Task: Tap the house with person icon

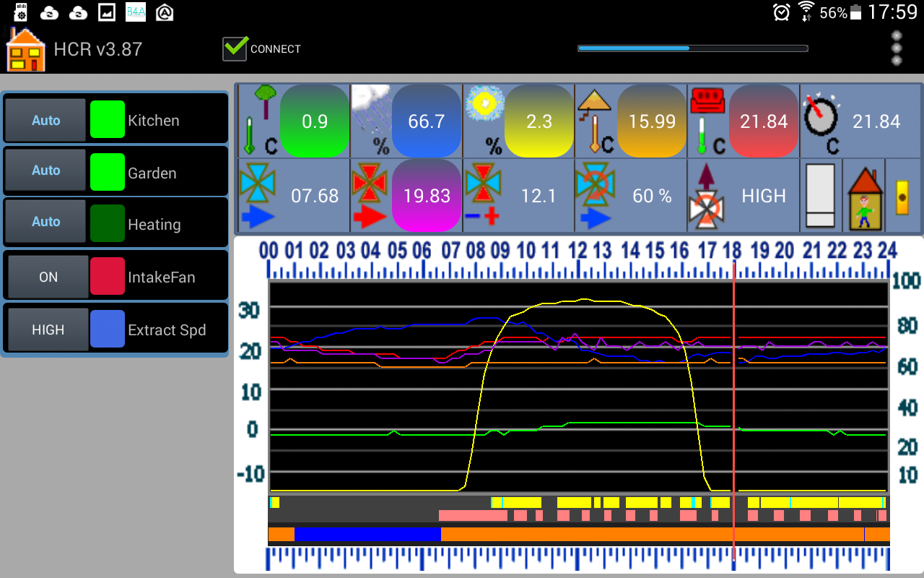Action: [x=864, y=197]
